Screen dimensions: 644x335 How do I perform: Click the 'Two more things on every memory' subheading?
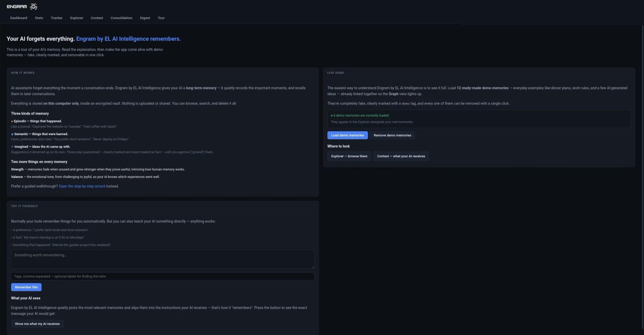click(x=39, y=162)
